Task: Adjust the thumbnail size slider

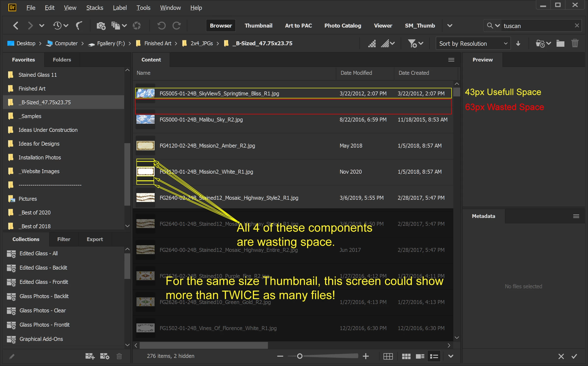Action: [x=300, y=356]
